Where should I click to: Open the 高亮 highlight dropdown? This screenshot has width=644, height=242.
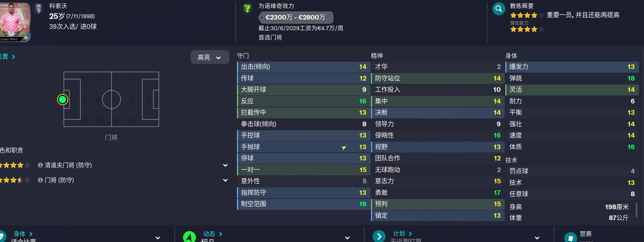click(x=209, y=57)
